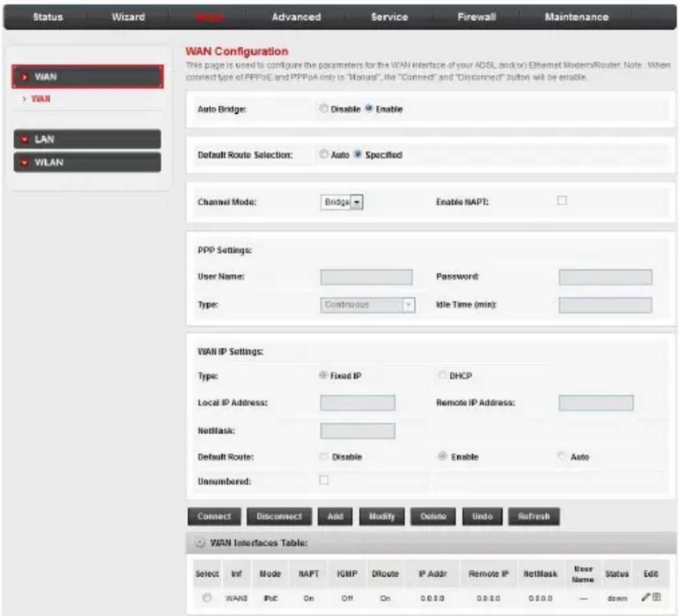Viewport: 679px width, 616px height.
Task: Set Auto Bridge to Disable
Action: 324,108
